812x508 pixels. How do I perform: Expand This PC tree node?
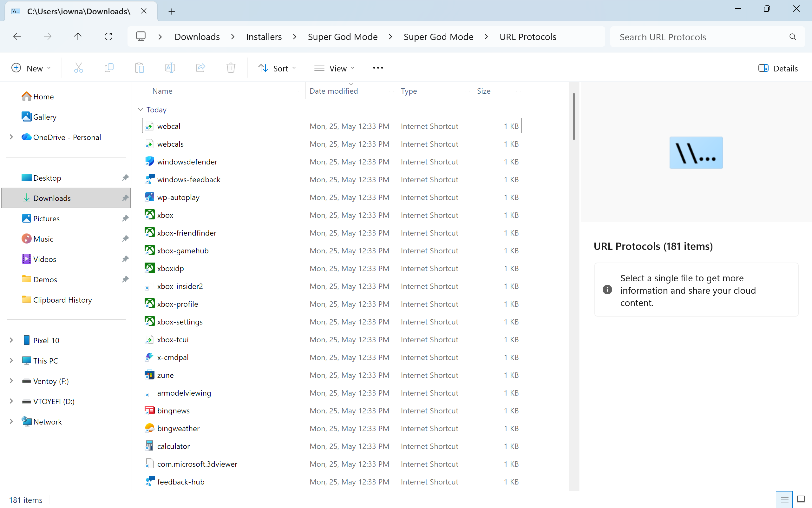(x=11, y=360)
